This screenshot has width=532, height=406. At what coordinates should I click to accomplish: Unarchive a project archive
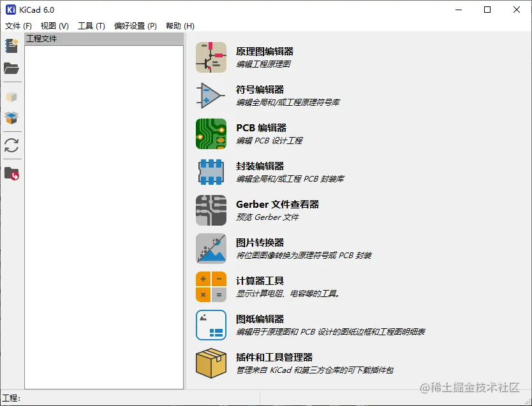coord(11,118)
